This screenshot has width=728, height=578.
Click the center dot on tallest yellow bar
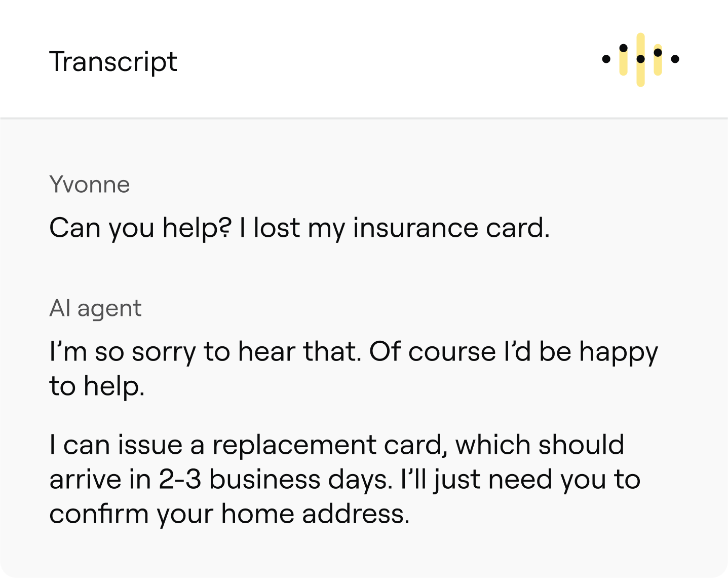point(640,59)
